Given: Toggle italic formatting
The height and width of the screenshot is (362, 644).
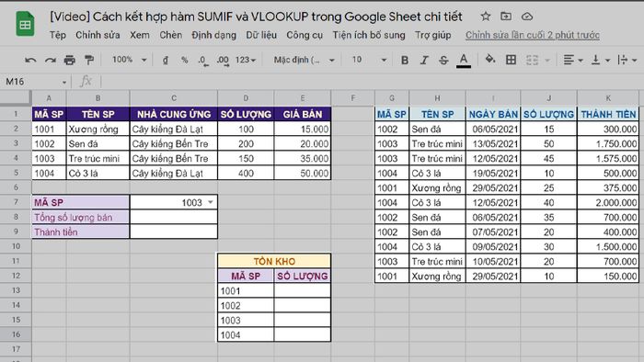Looking at the screenshot, I should [x=424, y=61].
